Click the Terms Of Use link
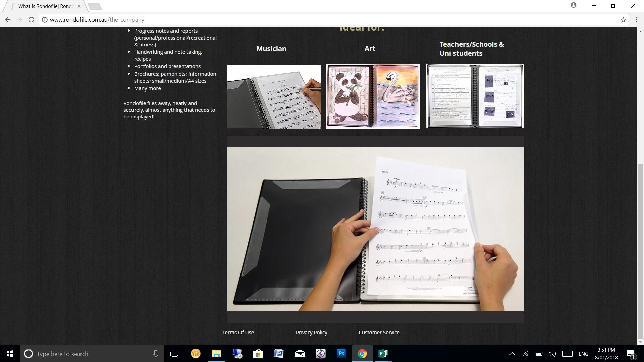This screenshot has width=644, height=362. pyautogui.click(x=238, y=332)
